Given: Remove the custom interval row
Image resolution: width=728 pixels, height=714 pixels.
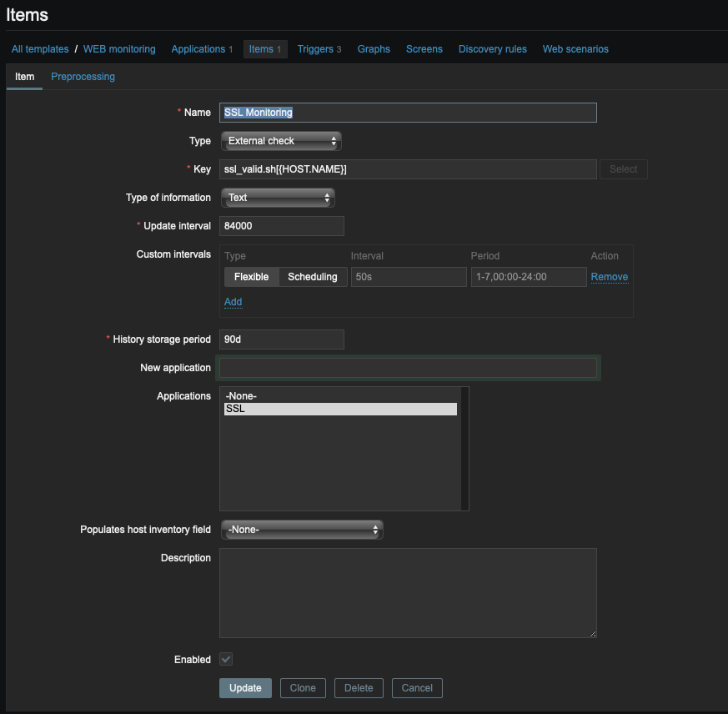Looking at the screenshot, I should [x=609, y=277].
